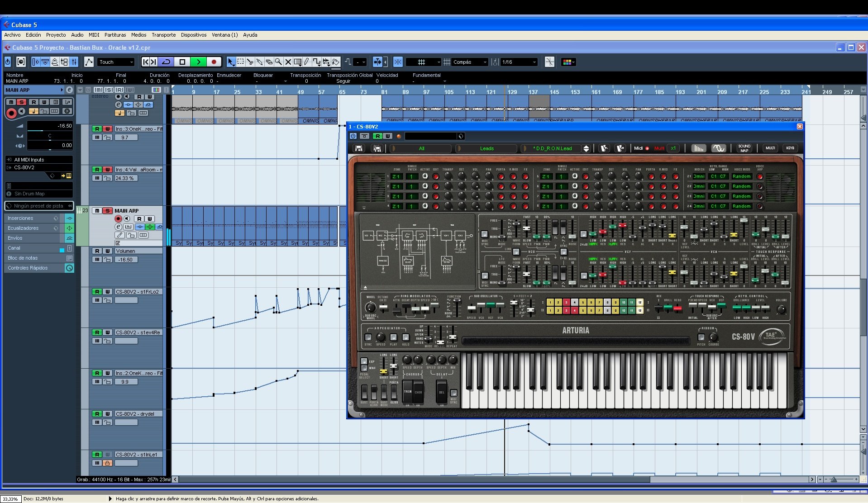
Task: Toggle Constrain Delay Compensation icon
Action: [21, 62]
